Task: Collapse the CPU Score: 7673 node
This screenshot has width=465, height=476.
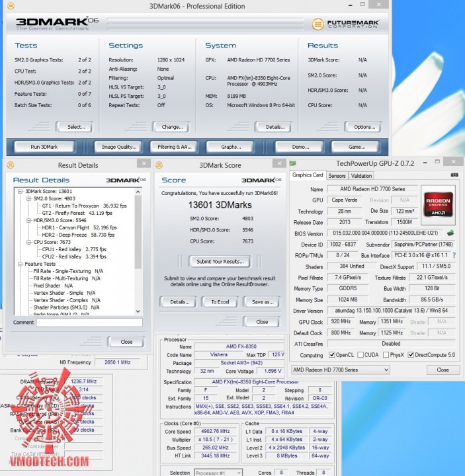Action: pyautogui.click(x=28, y=242)
